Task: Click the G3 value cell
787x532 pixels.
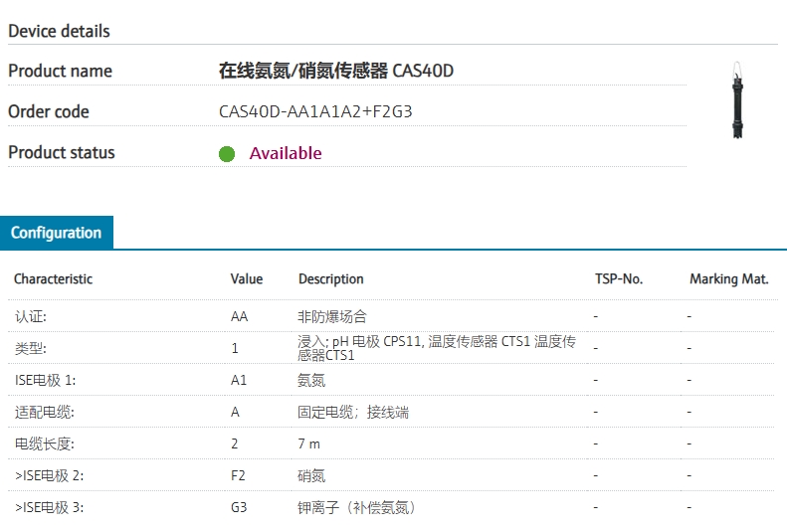Action: click(239, 507)
